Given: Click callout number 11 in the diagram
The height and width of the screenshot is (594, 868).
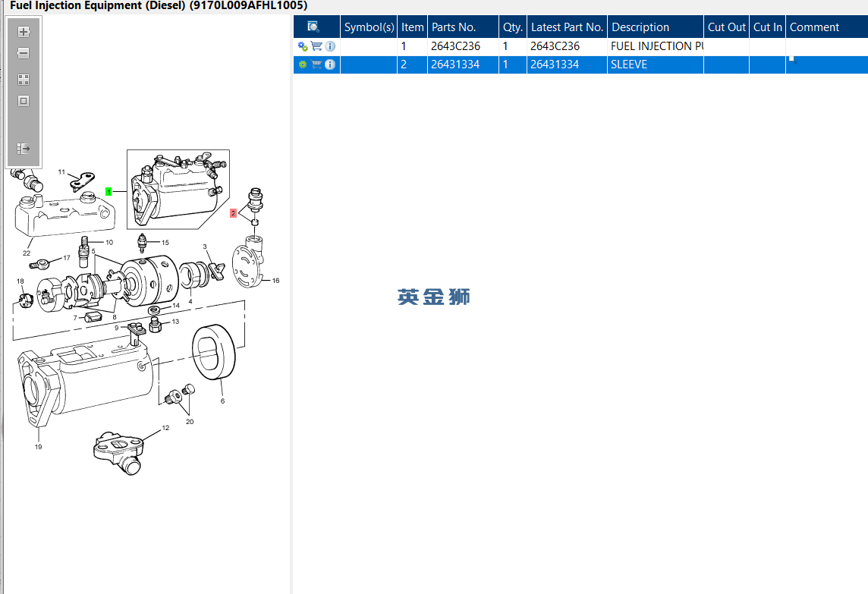Looking at the screenshot, I should click(x=61, y=172).
